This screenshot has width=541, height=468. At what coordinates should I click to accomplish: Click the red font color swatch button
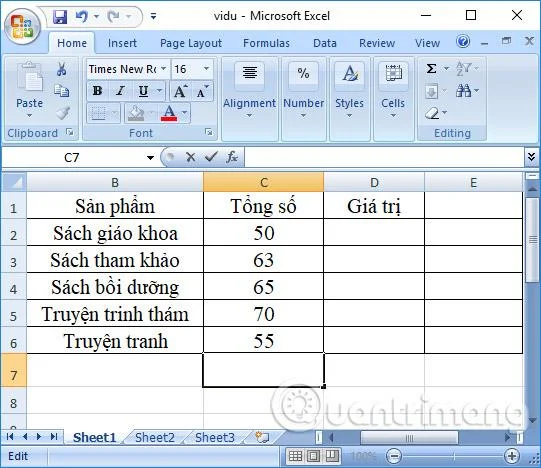pos(169,113)
